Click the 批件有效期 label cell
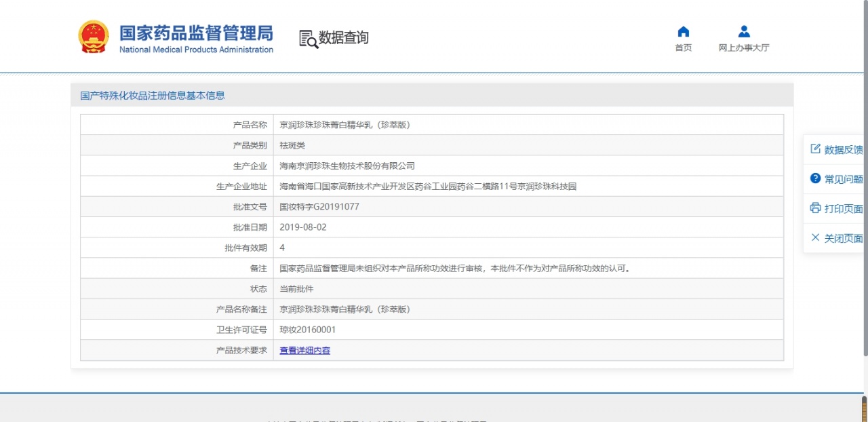868x422 pixels. click(177, 248)
